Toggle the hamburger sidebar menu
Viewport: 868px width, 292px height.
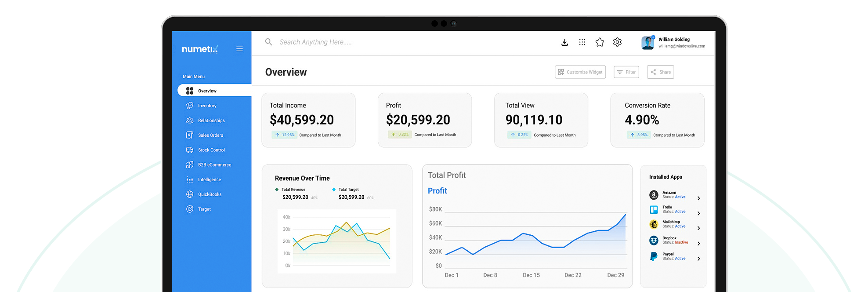239,49
